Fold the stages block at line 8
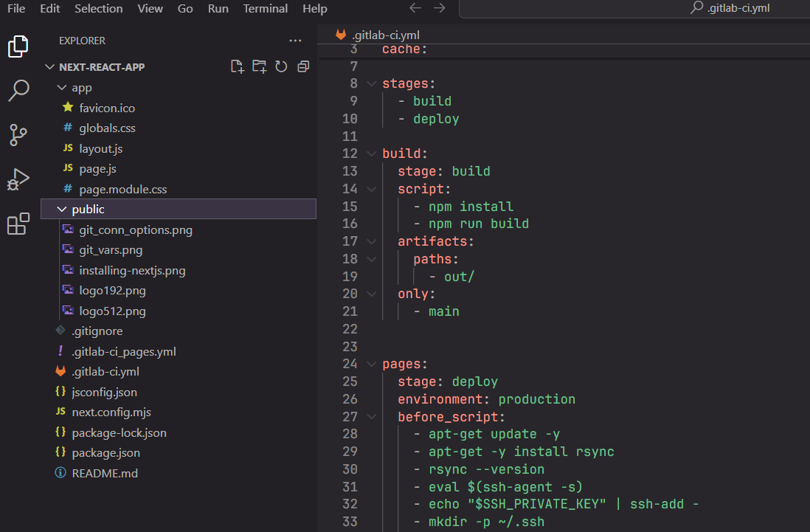 point(371,83)
